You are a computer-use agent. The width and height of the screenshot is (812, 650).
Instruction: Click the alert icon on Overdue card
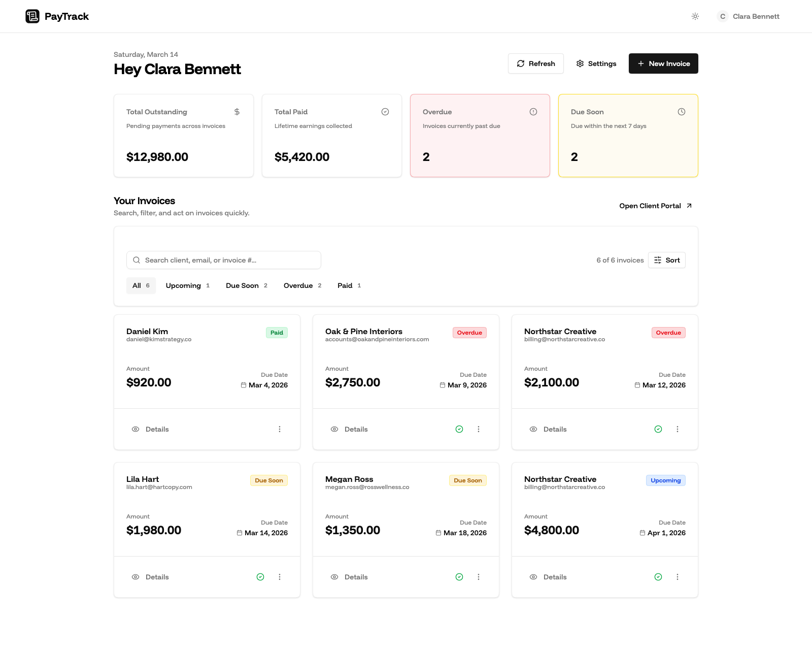click(x=533, y=111)
